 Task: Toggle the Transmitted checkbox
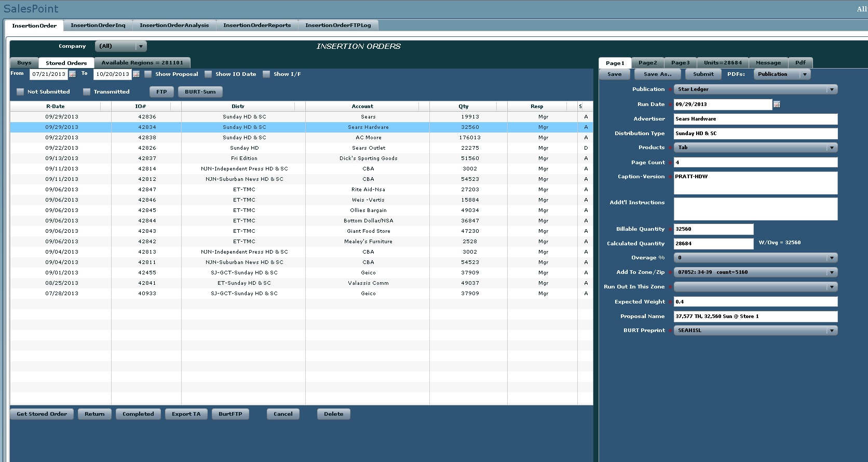point(87,92)
